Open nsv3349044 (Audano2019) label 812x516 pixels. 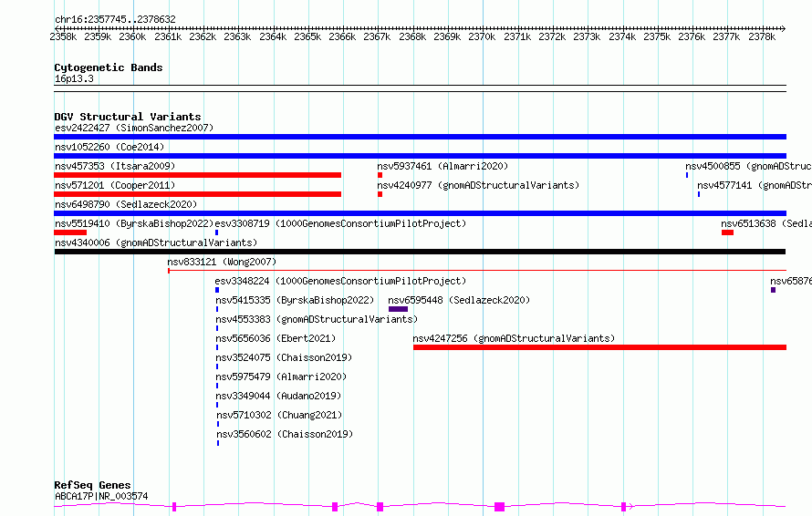(x=278, y=396)
